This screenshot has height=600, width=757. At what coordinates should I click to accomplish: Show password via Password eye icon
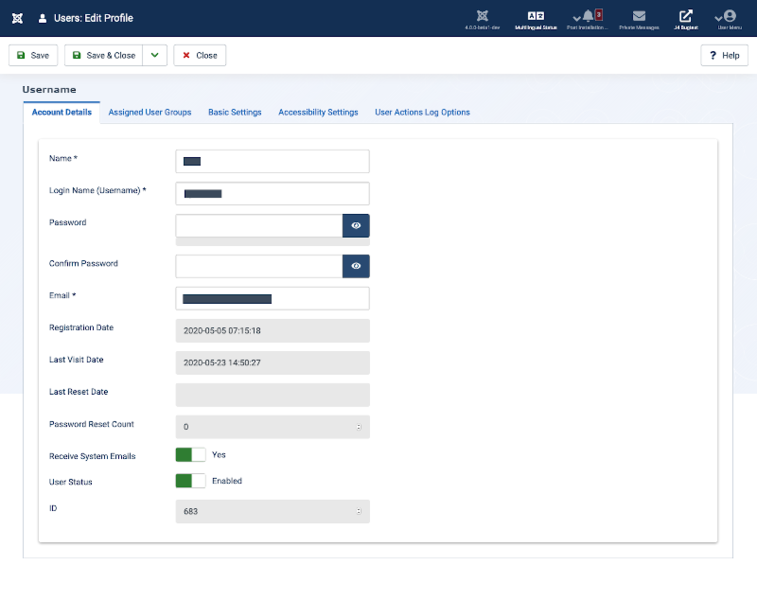pos(356,225)
